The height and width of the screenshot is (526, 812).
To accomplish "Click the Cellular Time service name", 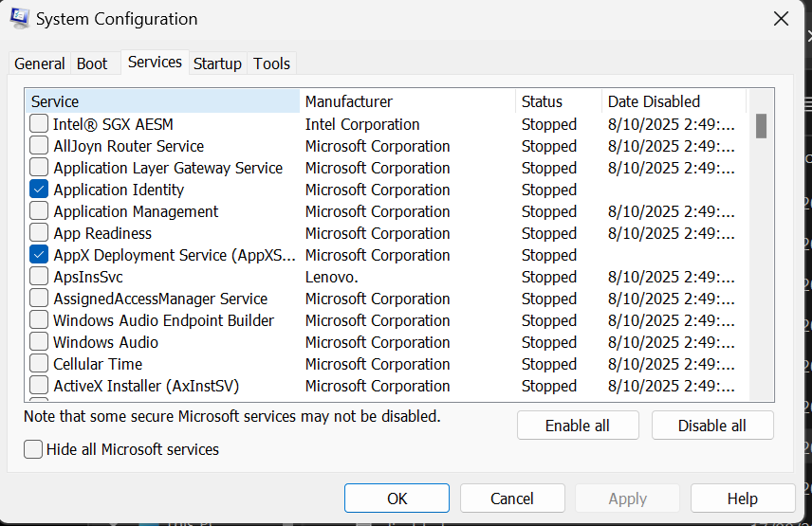I will pos(98,364).
